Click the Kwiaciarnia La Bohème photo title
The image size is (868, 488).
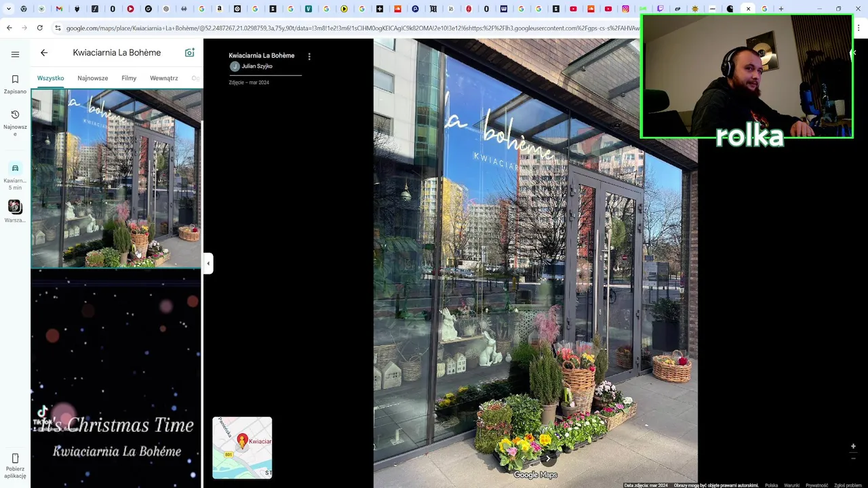262,56
